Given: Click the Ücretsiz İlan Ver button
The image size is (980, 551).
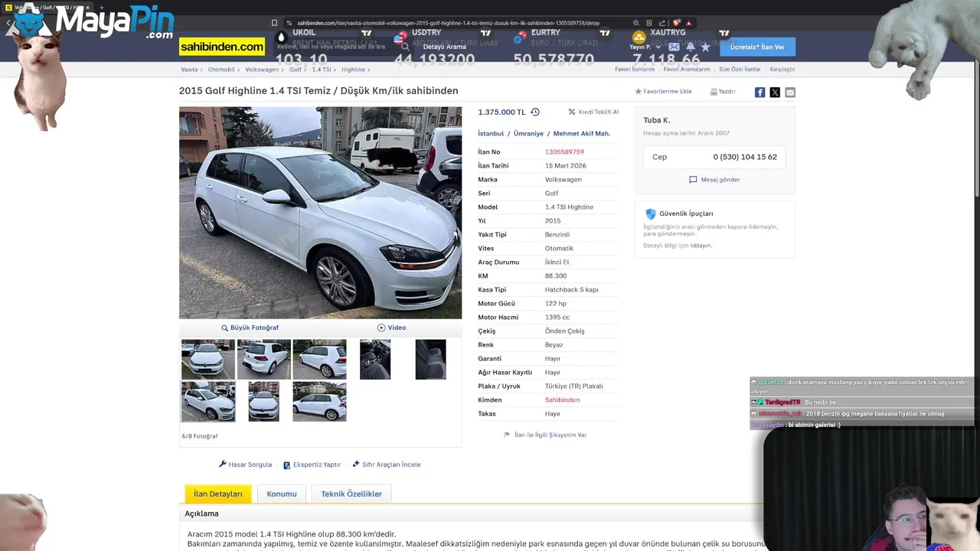Looking at the screenshot, I should point(757,47).
